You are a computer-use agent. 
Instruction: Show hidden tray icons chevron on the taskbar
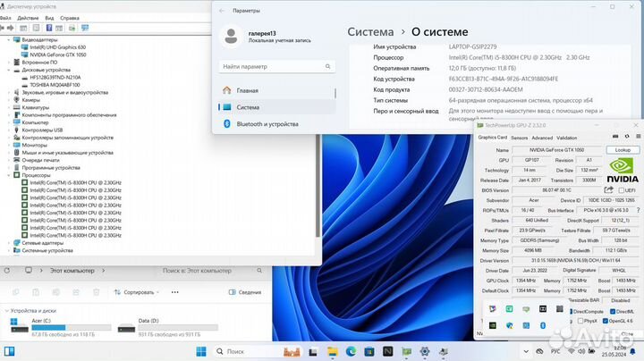tap(526, 351)
